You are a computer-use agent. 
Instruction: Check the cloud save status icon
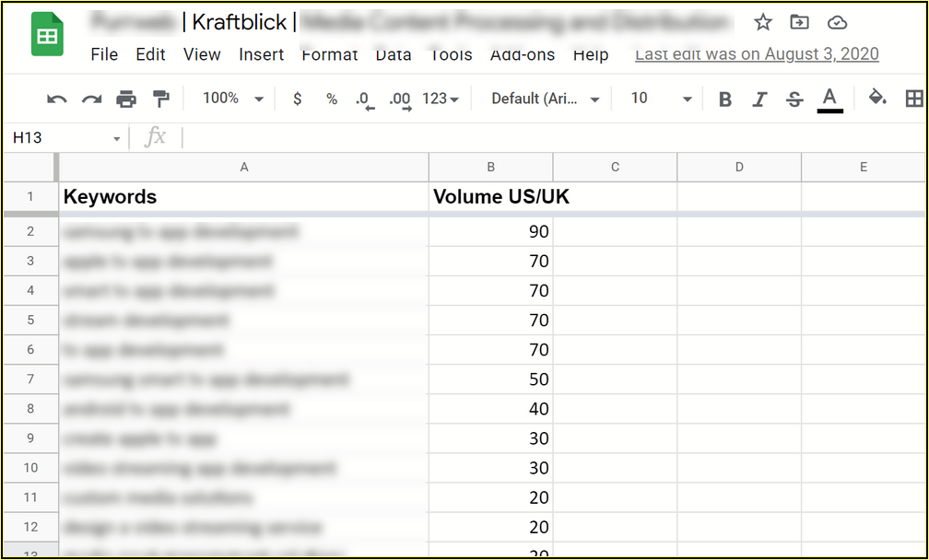(x=837, y=22)
